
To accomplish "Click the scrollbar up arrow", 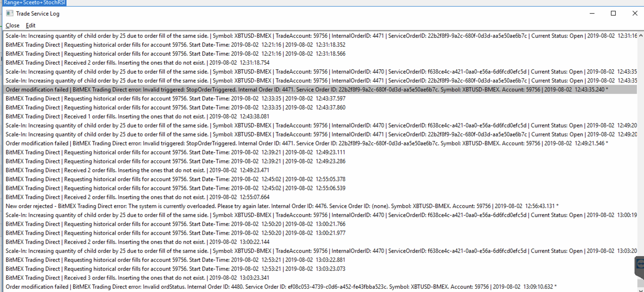I will click(640, 36).
